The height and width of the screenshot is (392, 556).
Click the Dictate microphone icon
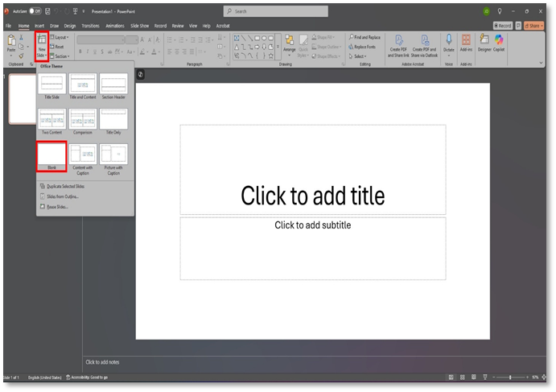(449, 40)
